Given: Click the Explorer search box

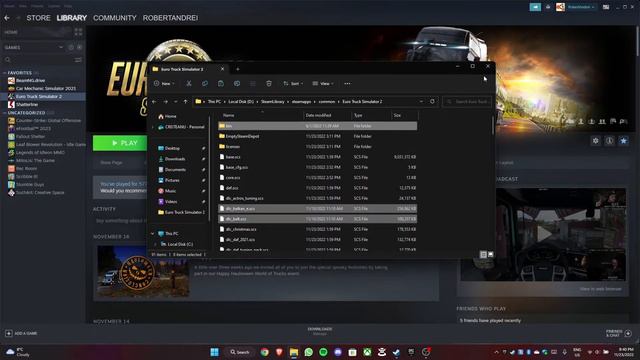Looking at the screenshot, I should [467, 102].
